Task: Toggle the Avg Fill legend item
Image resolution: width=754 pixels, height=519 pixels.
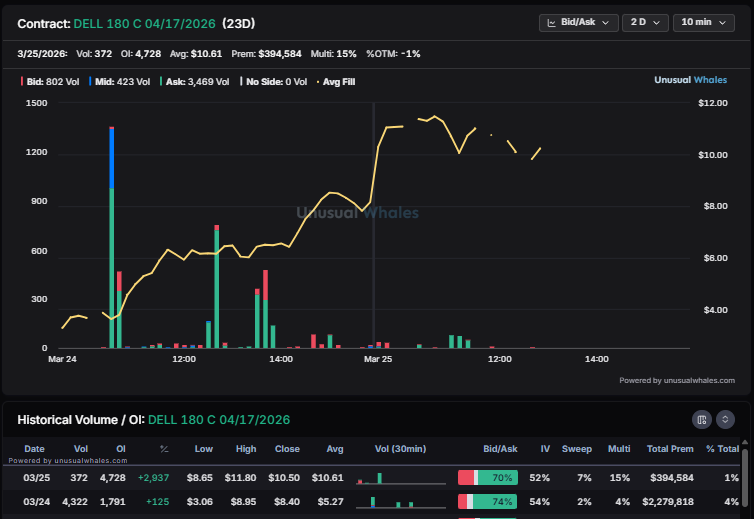Action: [x=336, y=82]
